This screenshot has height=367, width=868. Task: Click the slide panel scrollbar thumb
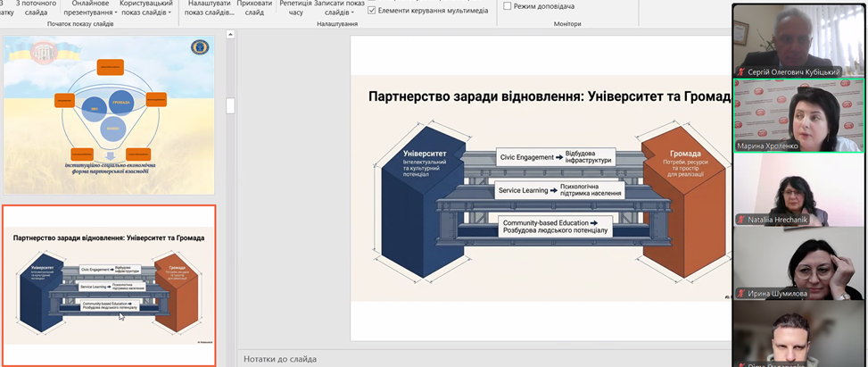click(x=230, y=106)
